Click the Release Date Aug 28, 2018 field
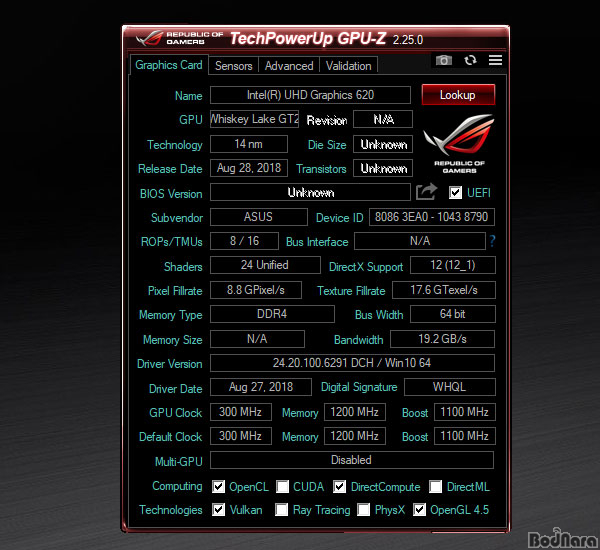The image size is (600, 550). (249, 168)
